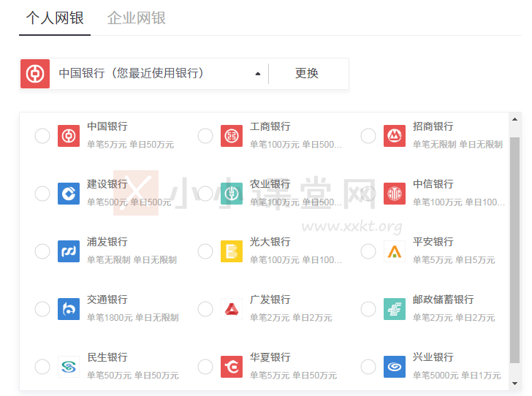Click the 工商银行 ICBC logo
The height and width of the screenshot is (396, 532).
232,136
